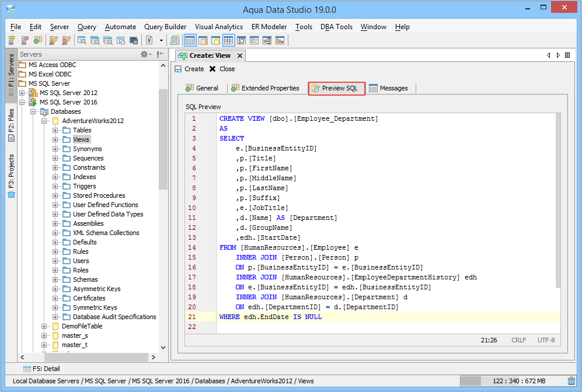Expand the Tables folder node

click(x=55, y=130)
